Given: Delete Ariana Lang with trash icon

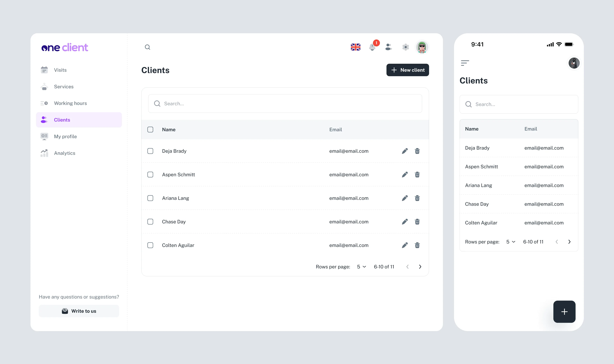Looking at the screenshot, I should point(417,198).
